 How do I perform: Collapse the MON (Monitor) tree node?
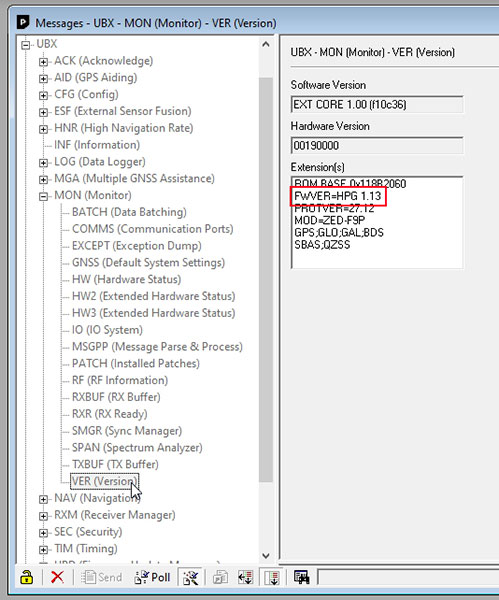tap(43, 196)
